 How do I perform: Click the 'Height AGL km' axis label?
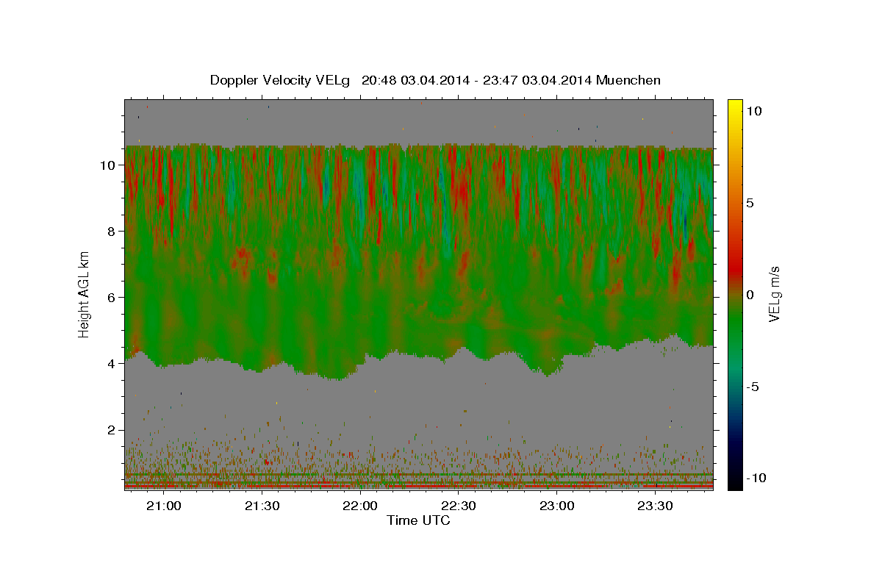click(x=85, y=294)
